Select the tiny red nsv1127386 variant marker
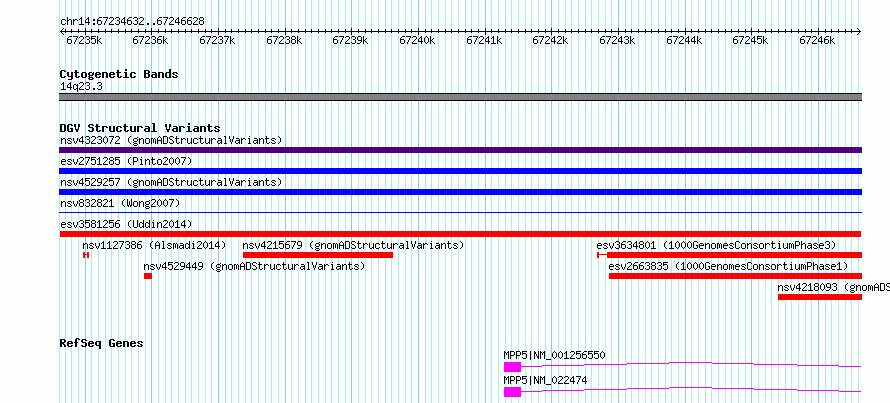This screenshot has width=890, height=403. [x=86, y=255]
